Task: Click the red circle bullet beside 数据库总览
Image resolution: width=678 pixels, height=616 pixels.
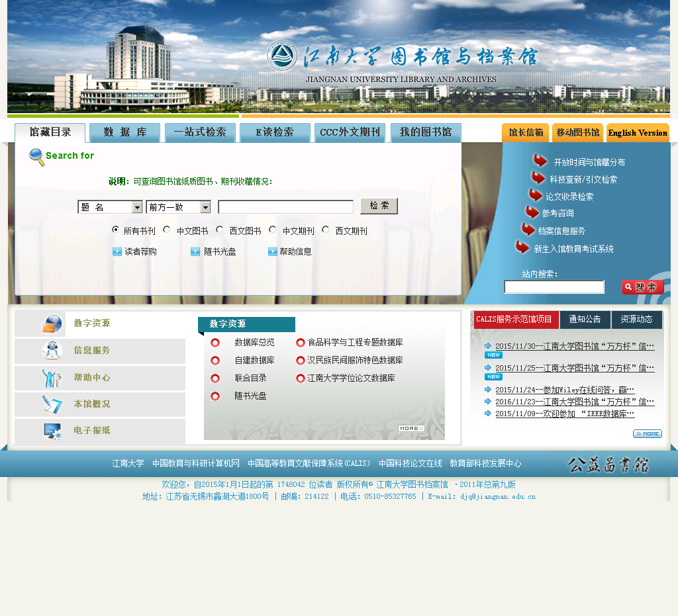Action: (215, 343)
